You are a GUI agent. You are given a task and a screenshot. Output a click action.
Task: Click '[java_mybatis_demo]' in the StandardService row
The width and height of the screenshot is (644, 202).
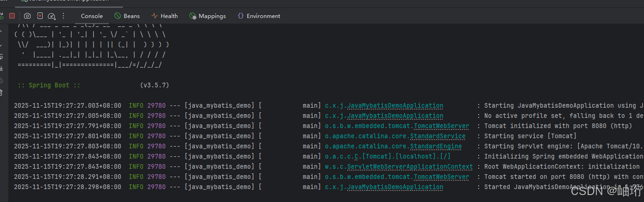pos(219,136)
